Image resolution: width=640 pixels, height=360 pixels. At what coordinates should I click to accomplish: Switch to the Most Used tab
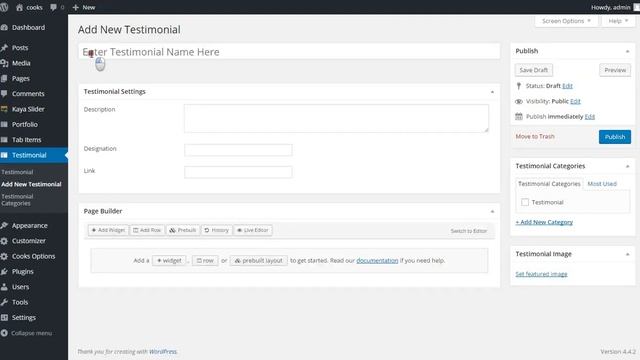coord(602,184)
